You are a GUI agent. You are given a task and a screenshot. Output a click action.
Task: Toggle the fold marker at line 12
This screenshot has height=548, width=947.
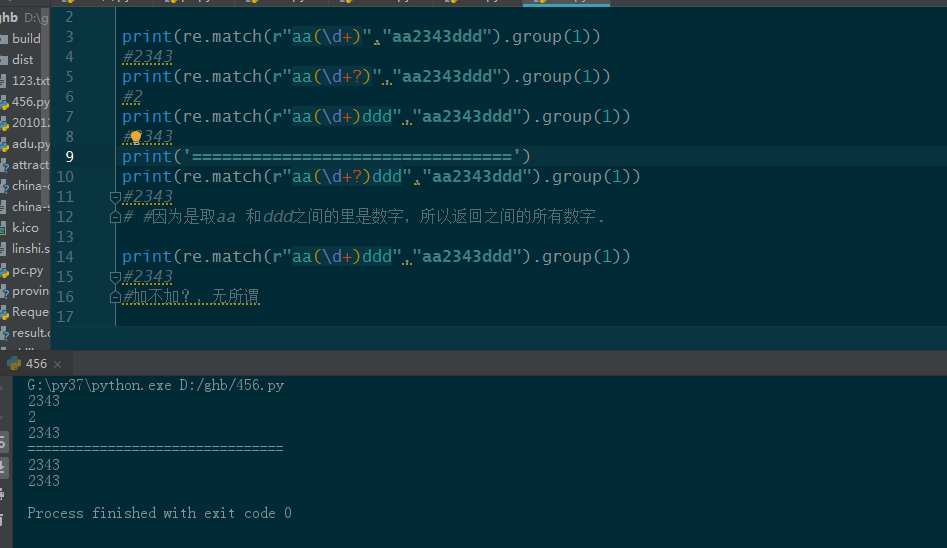pos(115,216)
